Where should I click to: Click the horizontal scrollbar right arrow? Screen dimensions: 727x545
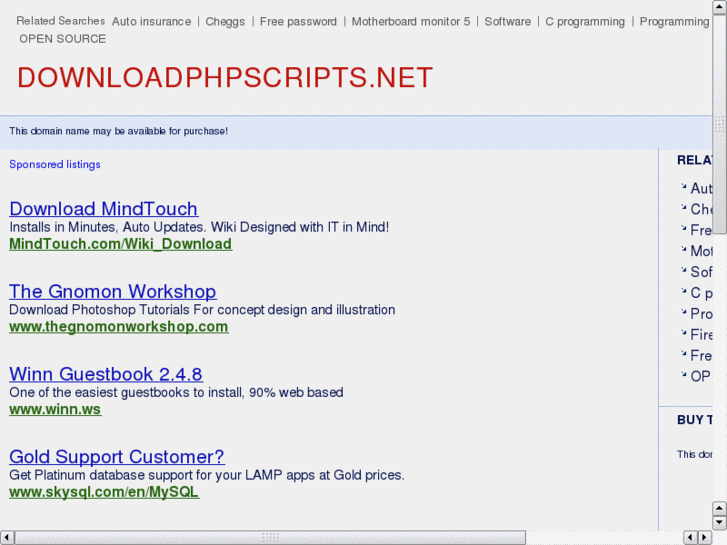pos(705,537)
